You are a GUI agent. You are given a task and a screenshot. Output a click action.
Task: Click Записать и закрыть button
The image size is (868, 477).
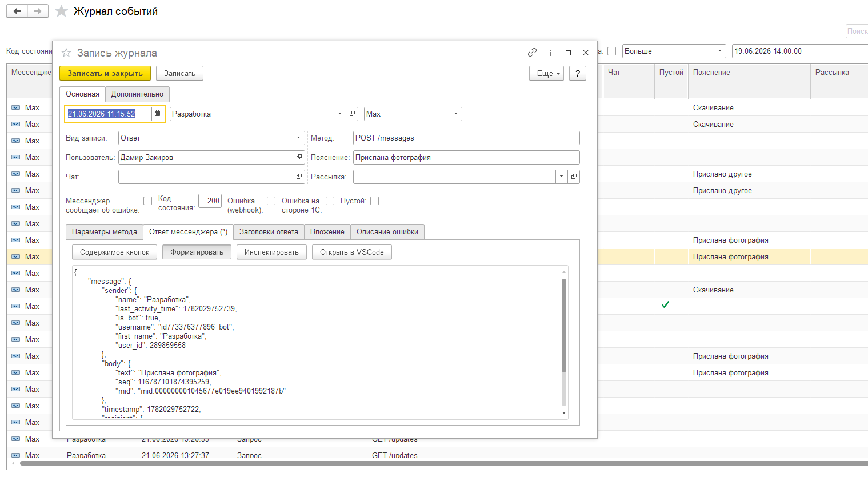click(x=105, y=73)
